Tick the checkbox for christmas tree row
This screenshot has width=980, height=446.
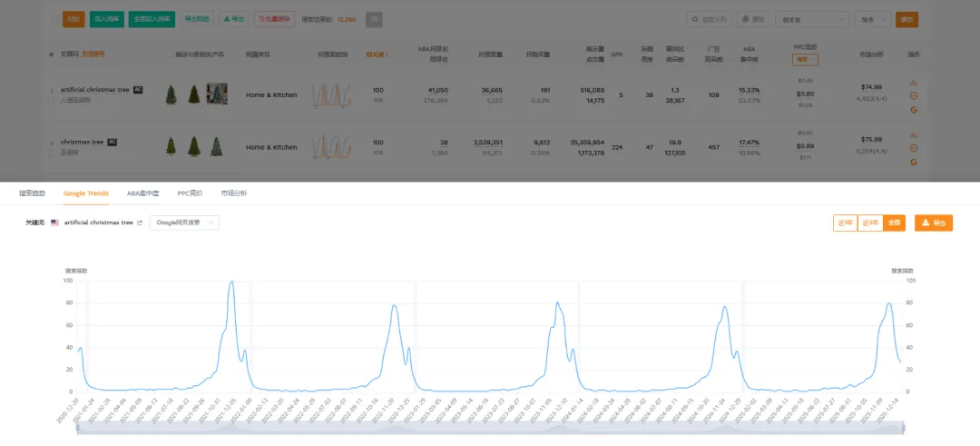point(52,152)
